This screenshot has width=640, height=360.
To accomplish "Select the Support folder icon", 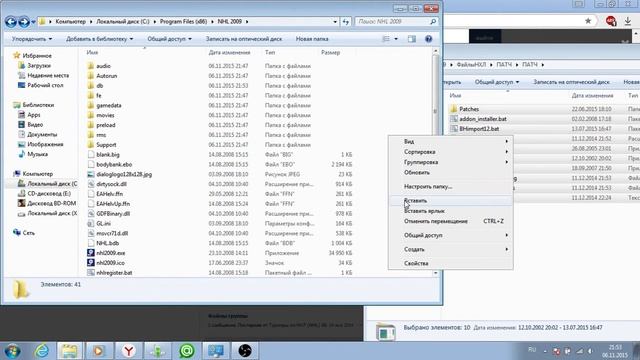I will click(x=91, y=144).
